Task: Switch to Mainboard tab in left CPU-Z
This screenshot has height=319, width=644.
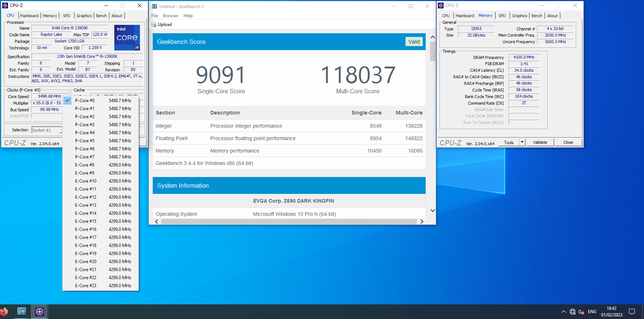Action: coord(29,16)
